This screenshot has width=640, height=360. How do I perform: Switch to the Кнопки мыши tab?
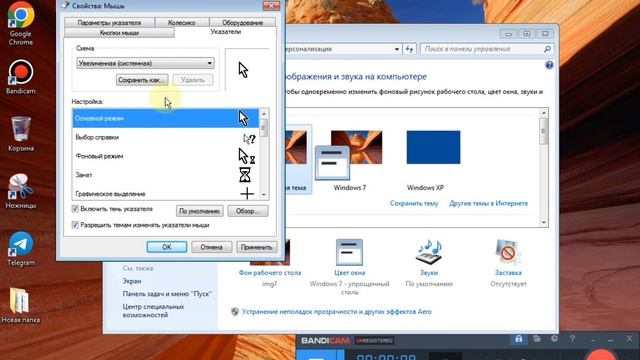pos(119,33)
